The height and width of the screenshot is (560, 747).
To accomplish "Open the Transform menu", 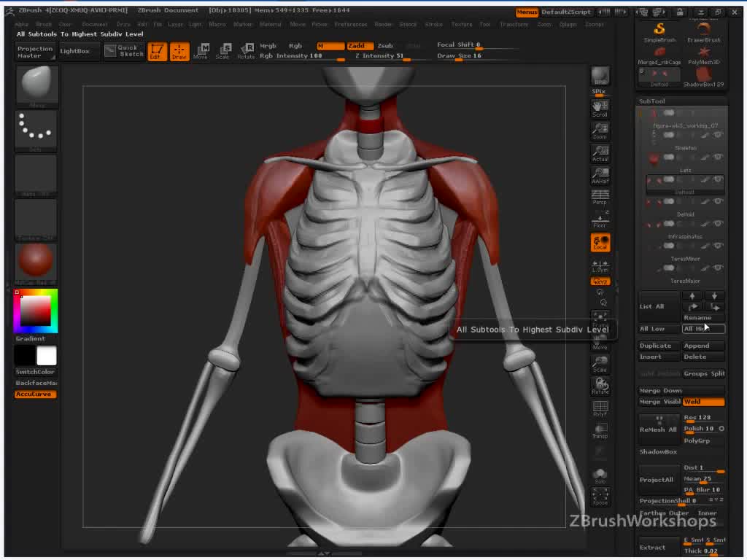I will (514, 24).
